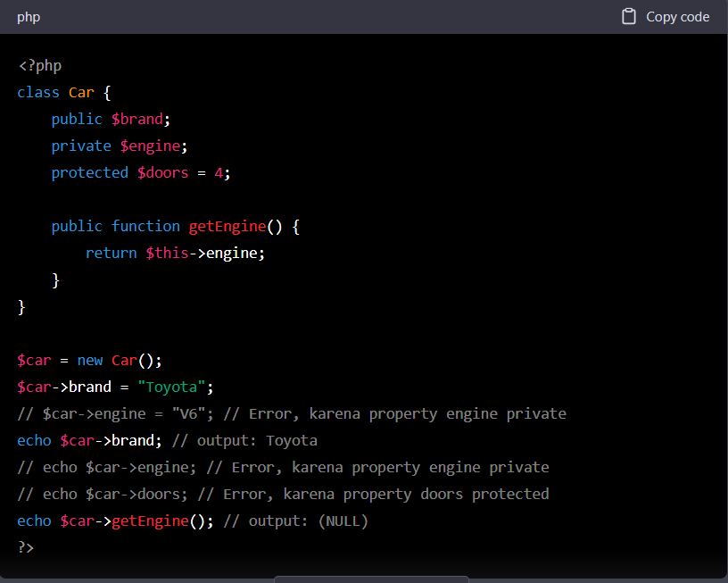Click the class keyword on line two
The height and width of the screenshot is (583, 728).
click(37, 92)
